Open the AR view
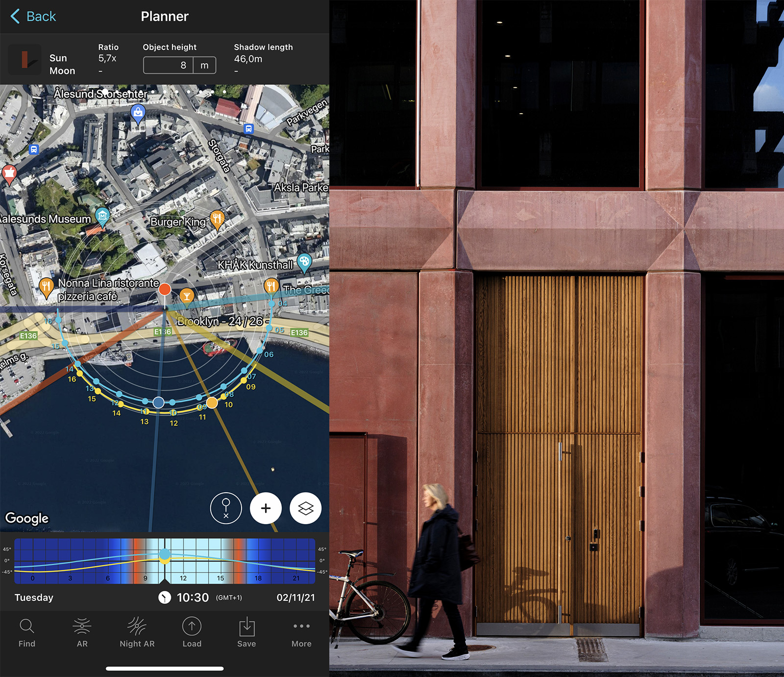The width and height of the screenshot is (784, 677). (81, 632)
